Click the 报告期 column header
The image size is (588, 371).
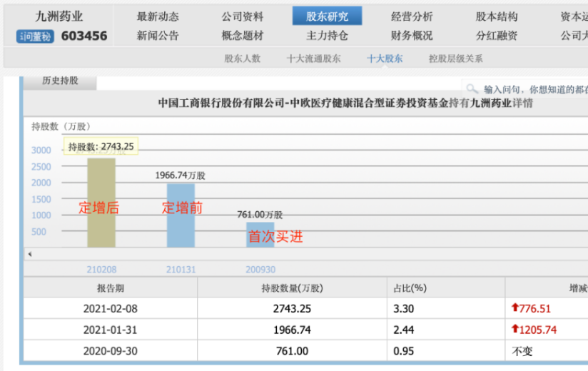[111, 288]
